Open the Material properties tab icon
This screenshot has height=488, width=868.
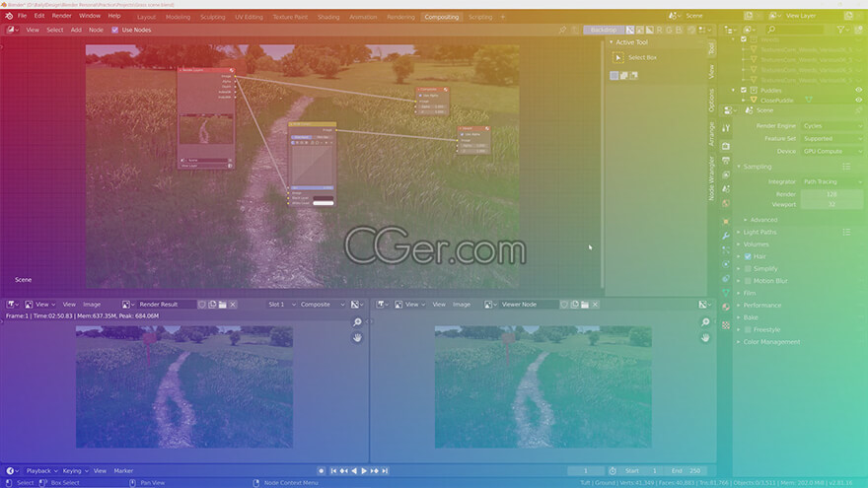[x=726, y=307]
